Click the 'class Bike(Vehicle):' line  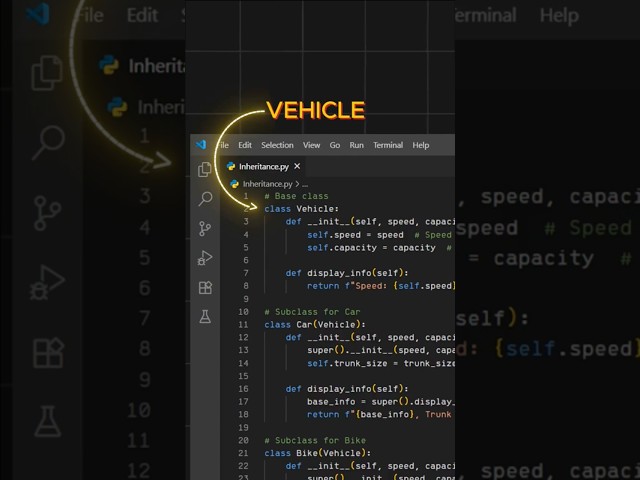pyautogui.click(x=318, y=453)
